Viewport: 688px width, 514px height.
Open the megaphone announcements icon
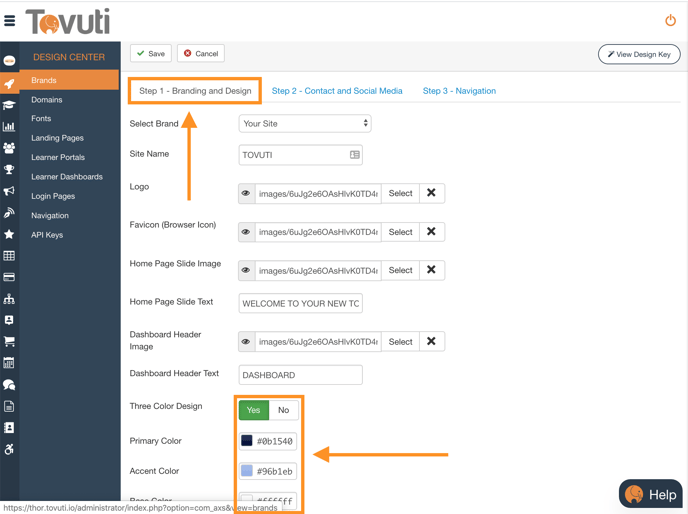[x=9, y=191]
